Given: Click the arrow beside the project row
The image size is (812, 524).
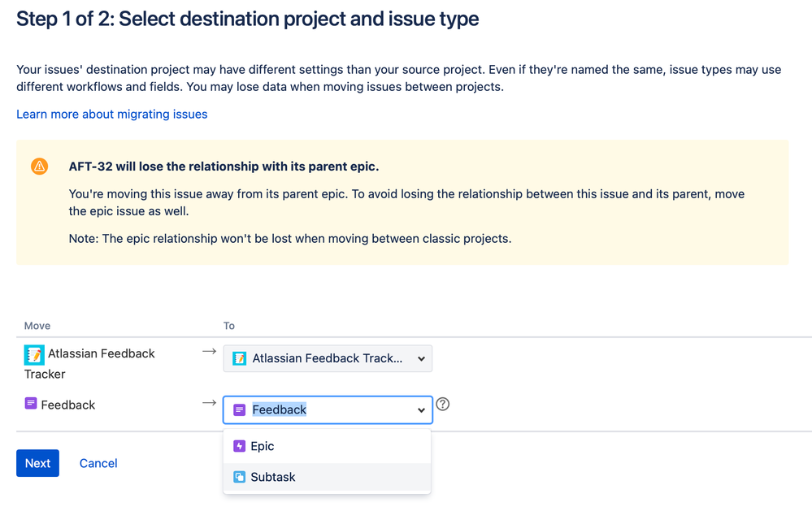Looking at the screenshot, I should (x=209, y=352).
